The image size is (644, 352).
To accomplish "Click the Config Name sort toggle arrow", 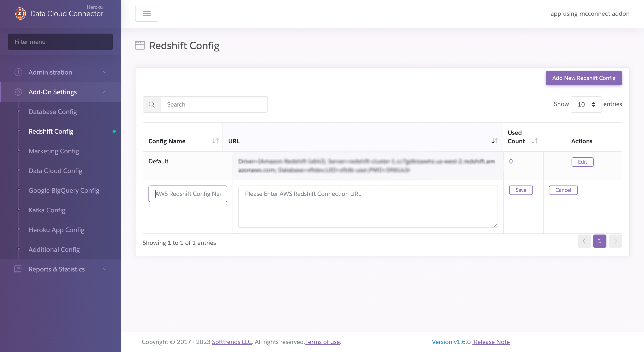I will pos(215,141).
